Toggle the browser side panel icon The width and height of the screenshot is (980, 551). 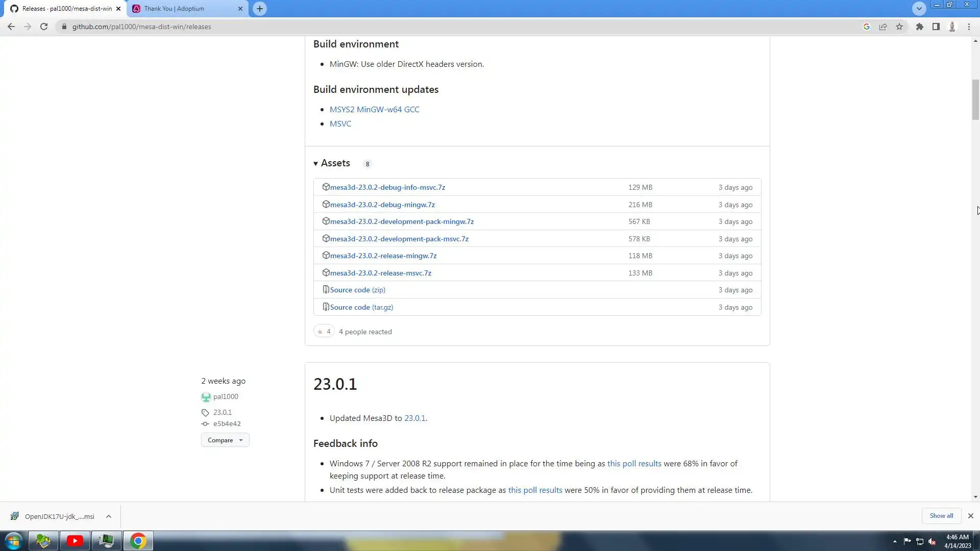tap(936, 27)
